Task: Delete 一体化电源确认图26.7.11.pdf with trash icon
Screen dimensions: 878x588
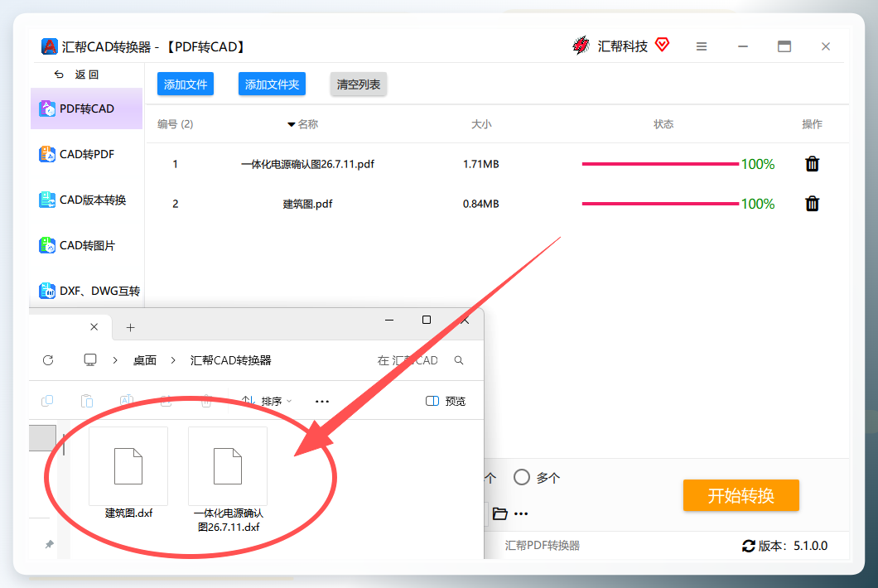Action: point(812,164)
